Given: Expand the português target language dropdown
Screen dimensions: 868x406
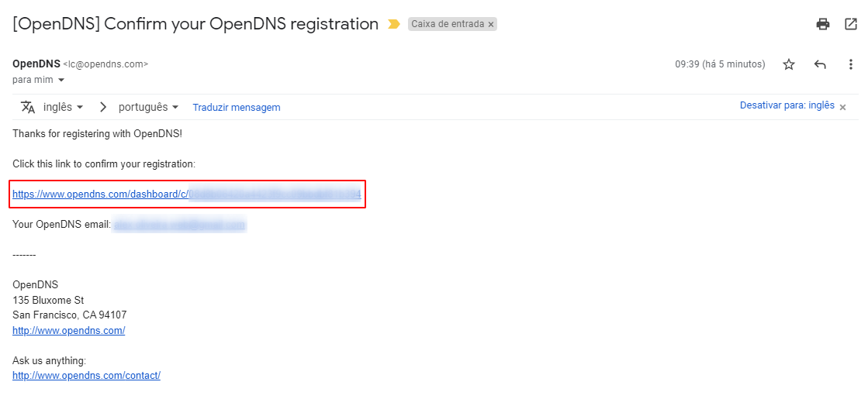Looking at the screenshot, I should 148,107.
